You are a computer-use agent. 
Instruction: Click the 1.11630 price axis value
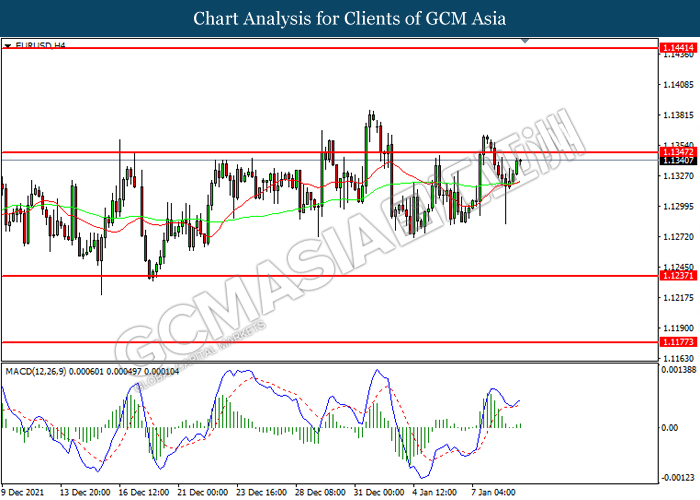[x=679, y=358]
